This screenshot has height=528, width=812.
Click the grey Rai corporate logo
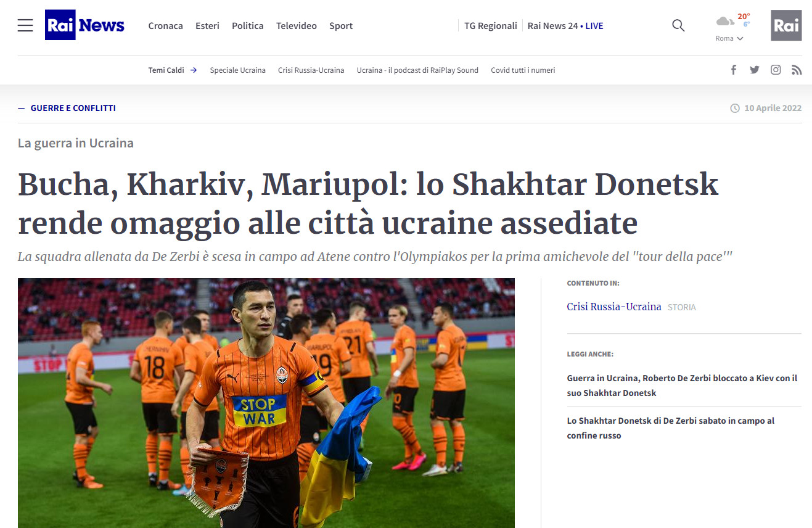point(786,25)
